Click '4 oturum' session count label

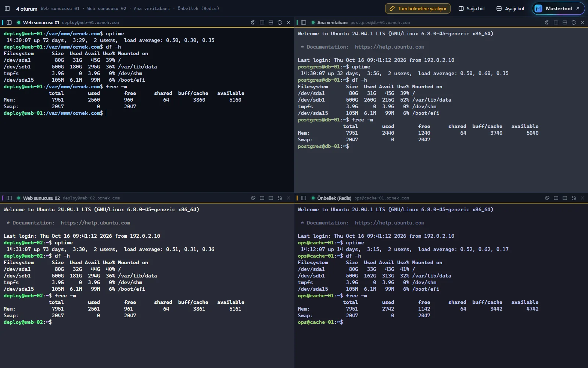[26, 8]
